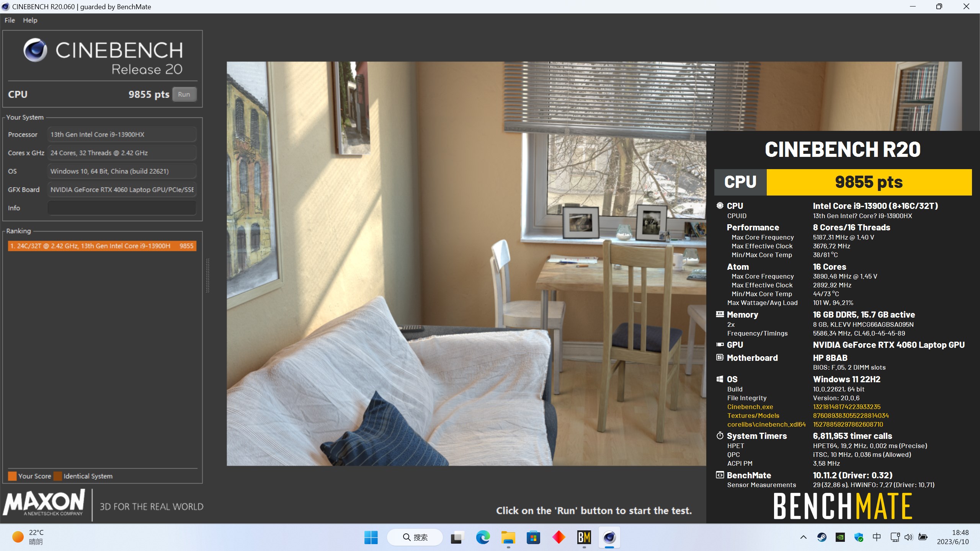980x551 pixels.
Task: Click the volume speaker icon
Action: pyautogui.click(x=908, y=537)
